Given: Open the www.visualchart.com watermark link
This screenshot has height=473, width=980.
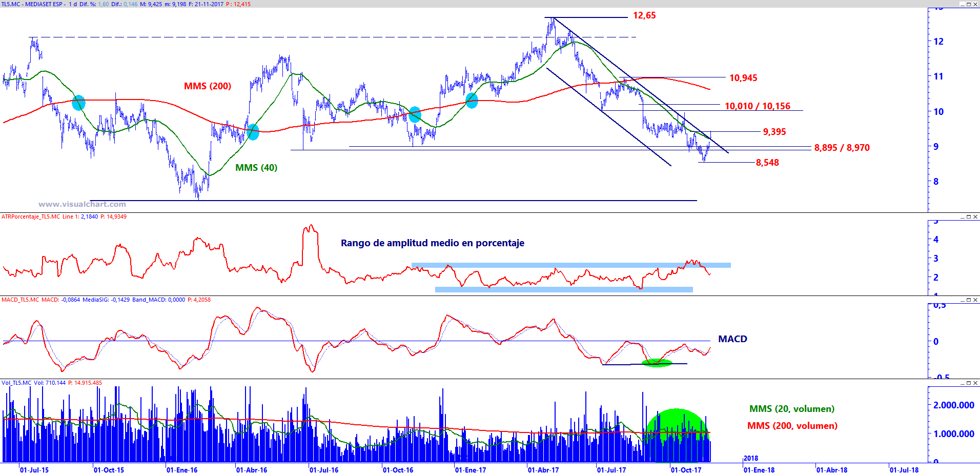Looking at the screenshot, I should pos(82,204).
